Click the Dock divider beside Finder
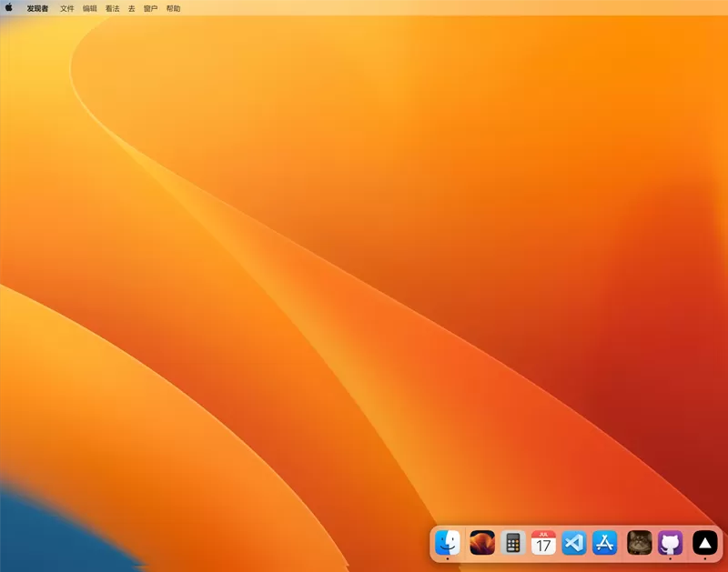This screenshot has height=572, width=728. tap(465, 543)
